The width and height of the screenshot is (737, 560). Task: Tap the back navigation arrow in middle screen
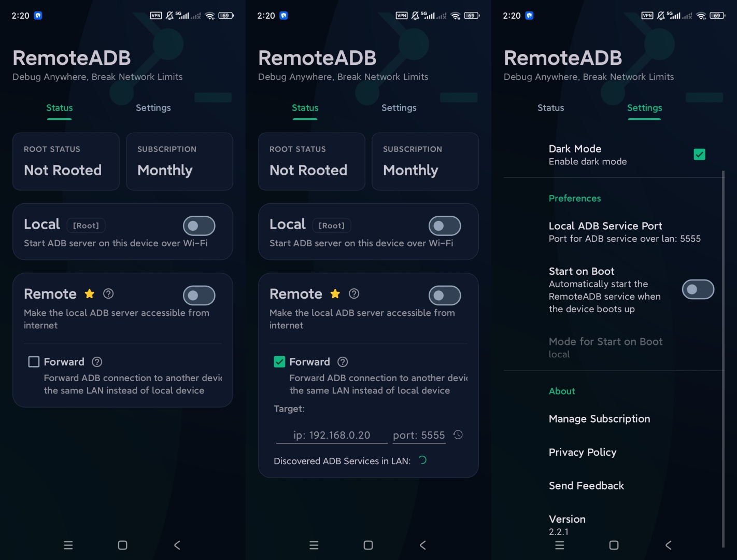click(423, 545)
